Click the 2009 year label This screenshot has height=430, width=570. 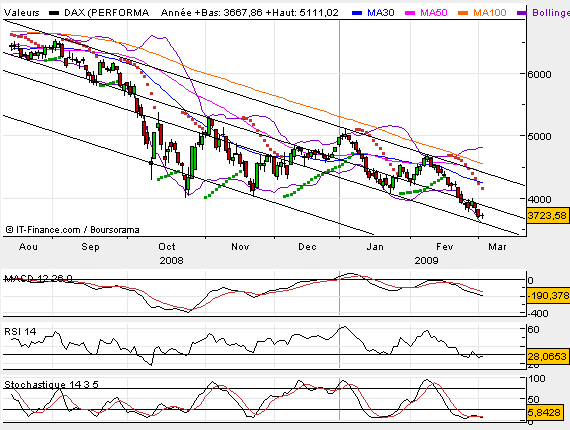pyautogui.click(x=426, y=261)
